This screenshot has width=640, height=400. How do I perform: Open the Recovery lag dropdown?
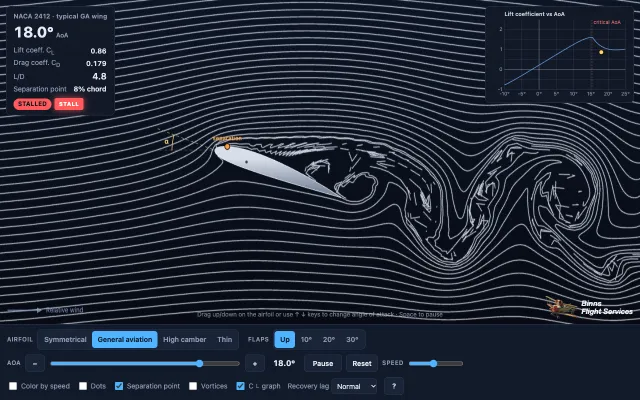pos(354,386)
